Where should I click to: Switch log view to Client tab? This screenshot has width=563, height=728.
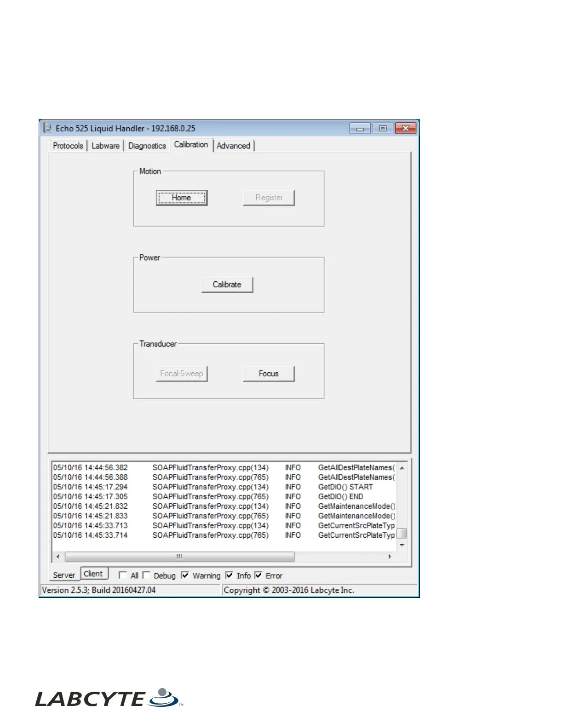pyautogui.click(x=94, y=574)
